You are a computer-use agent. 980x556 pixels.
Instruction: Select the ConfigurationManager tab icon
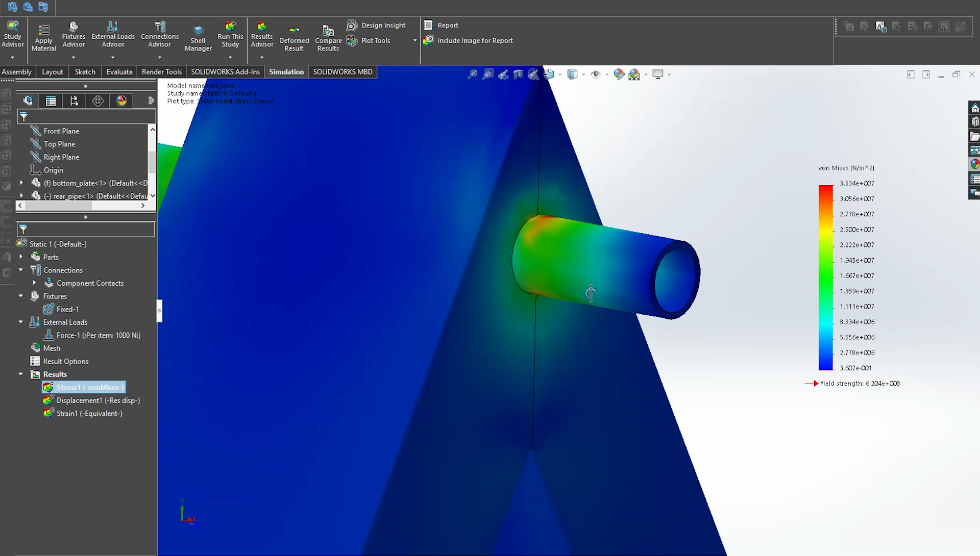pos(74,101)
